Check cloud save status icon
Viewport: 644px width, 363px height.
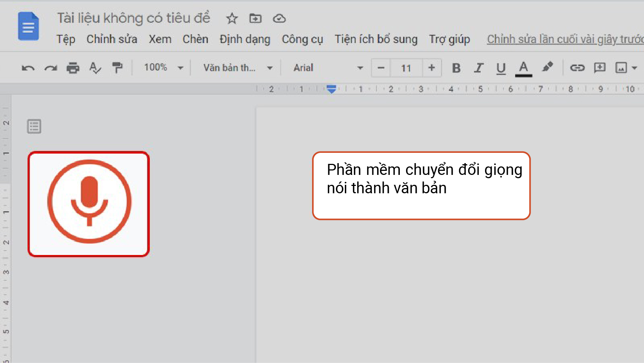(279, 18)
